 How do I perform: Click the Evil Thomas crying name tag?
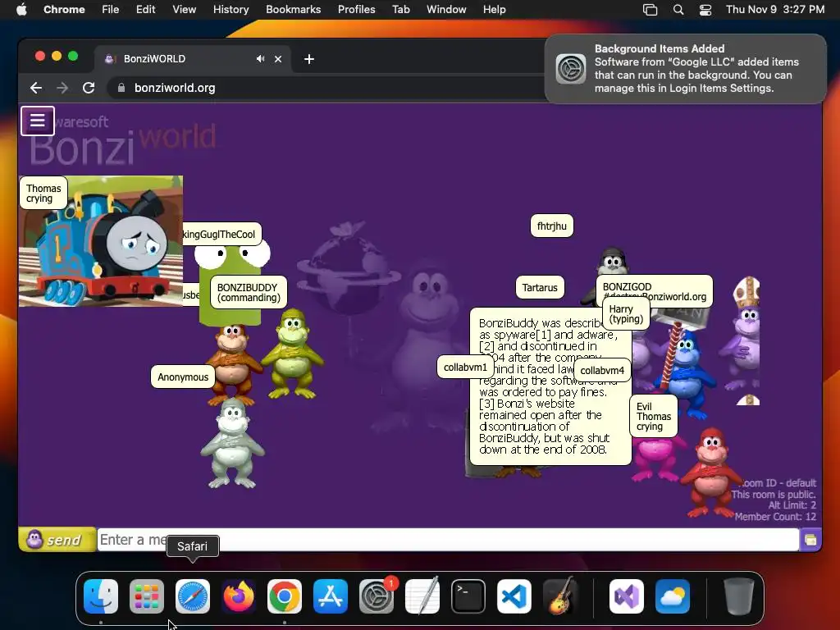click(x=654, y=416)
